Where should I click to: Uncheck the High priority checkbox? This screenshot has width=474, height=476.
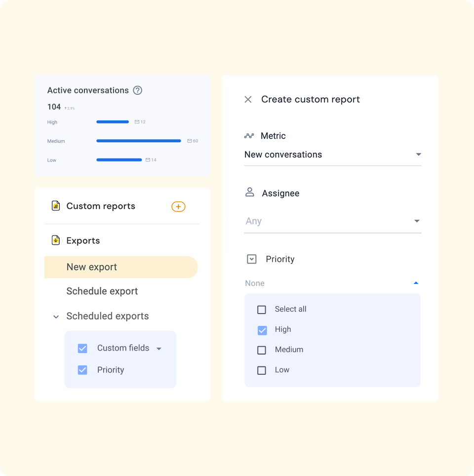click(262, 330)
